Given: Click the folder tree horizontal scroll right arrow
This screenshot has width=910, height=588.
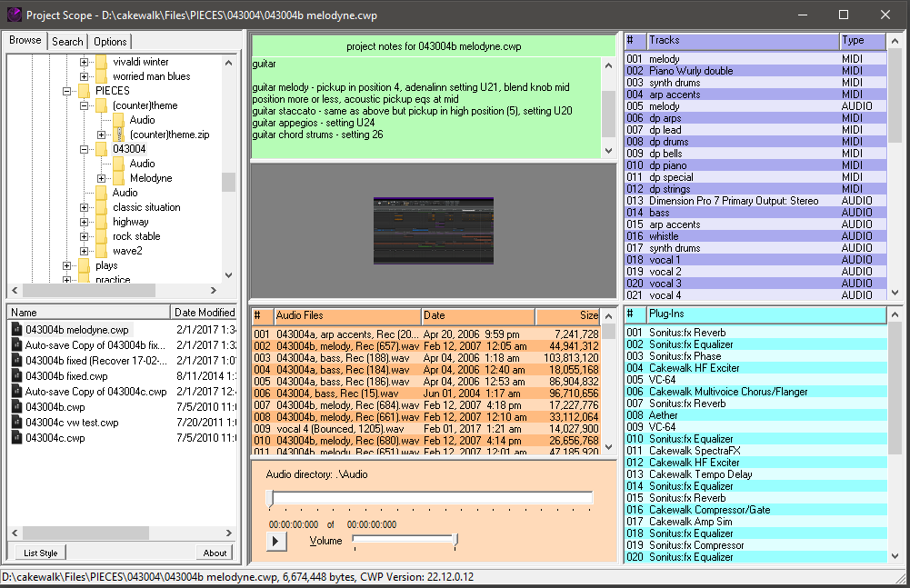Looking at the screenshot, I should (x=215, y=290).
